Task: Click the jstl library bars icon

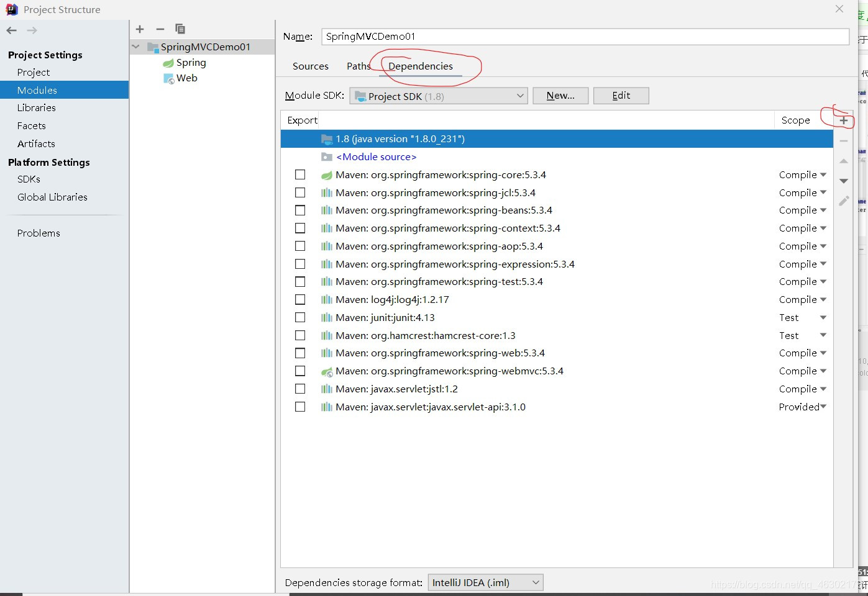Action: 327,389
